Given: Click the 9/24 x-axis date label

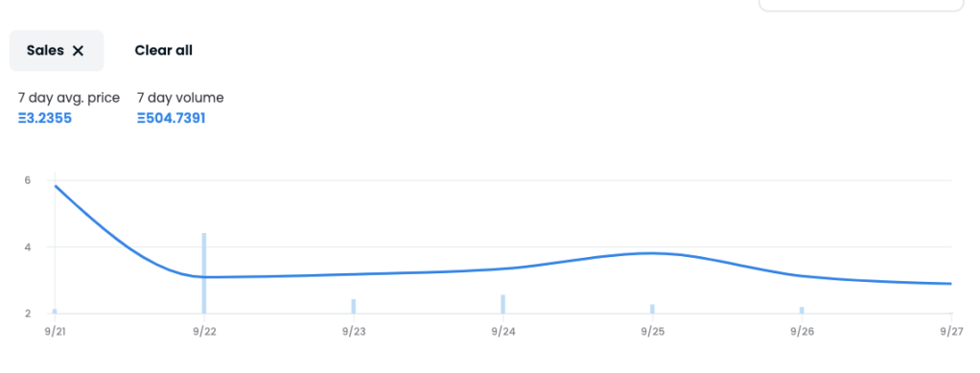Looking at the screenshot, I should 502,332.
